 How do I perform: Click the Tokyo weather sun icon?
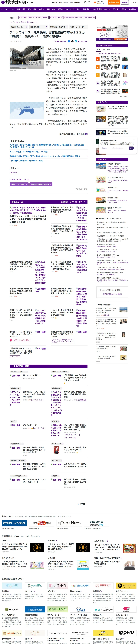coord(95,2)
